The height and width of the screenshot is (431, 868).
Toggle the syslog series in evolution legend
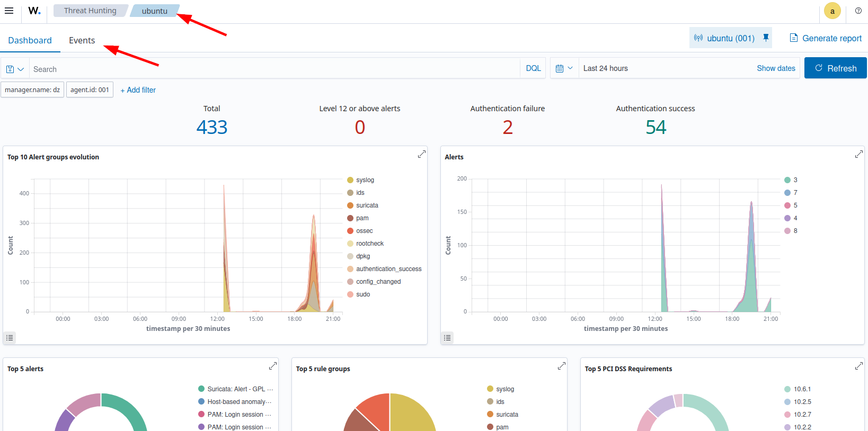[x=365, y=180]
